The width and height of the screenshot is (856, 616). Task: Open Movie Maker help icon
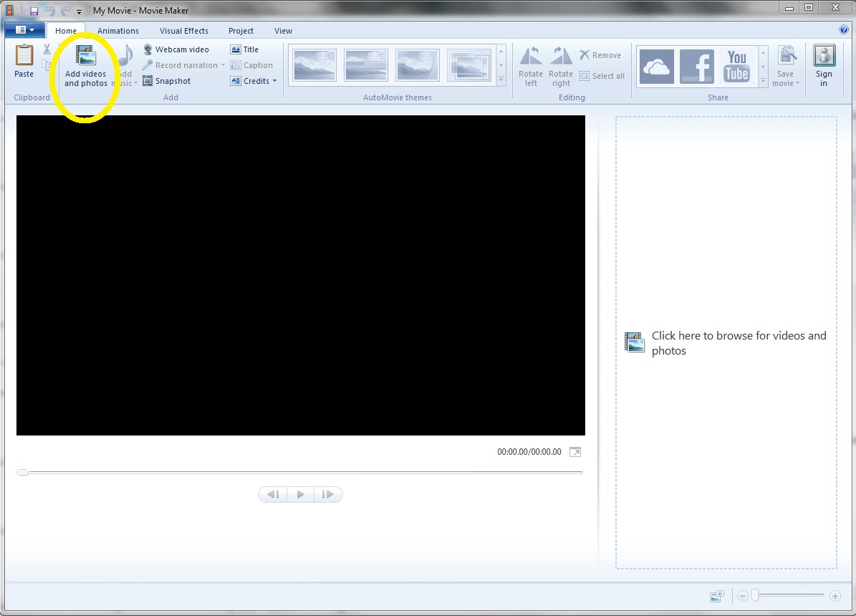pos(844,30)
